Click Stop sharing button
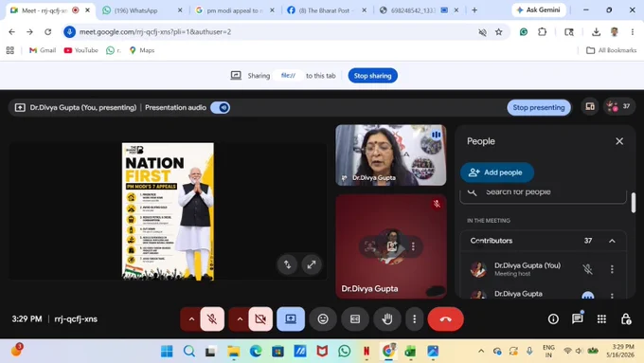Viewport: 644px width, 363px height. (372, 76)
